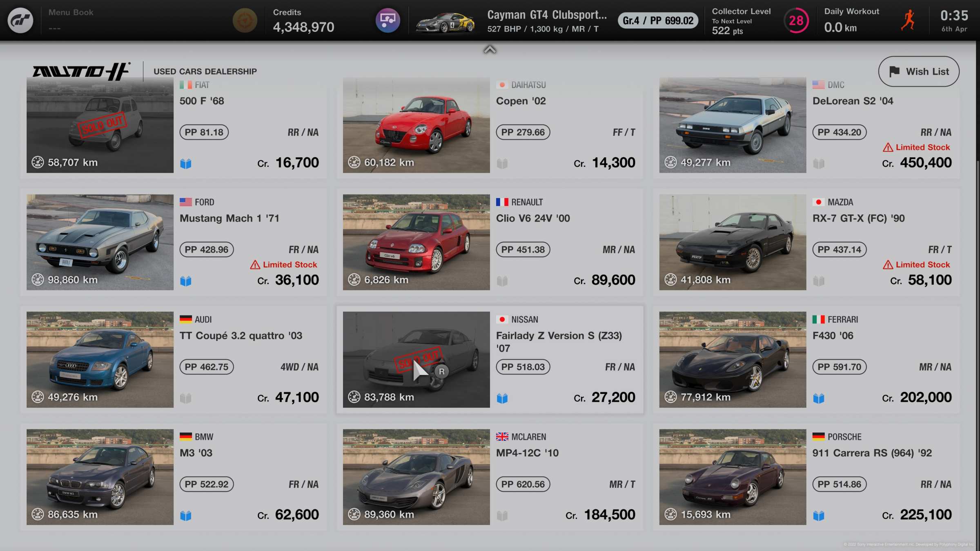Click the Gran Turismo logo icon
980x551 pixels.
tap(20, 20)
